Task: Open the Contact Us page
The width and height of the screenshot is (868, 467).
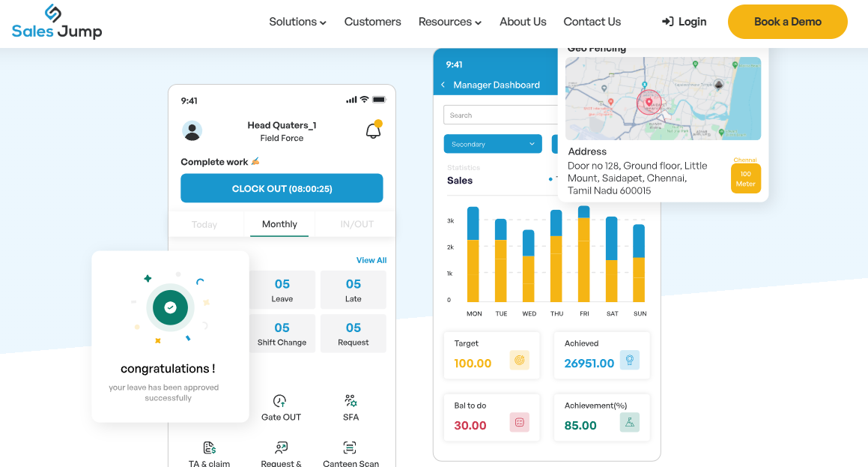Action: (x=592, y=22)
